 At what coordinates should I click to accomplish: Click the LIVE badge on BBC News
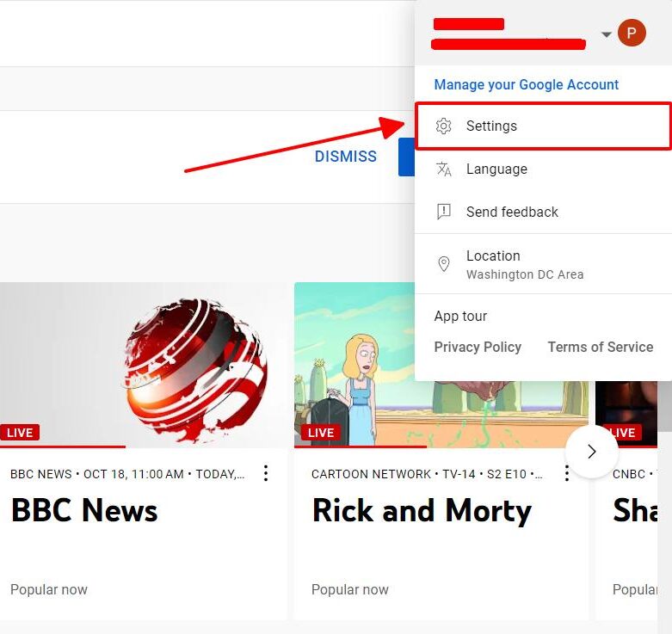coord(20,432)
